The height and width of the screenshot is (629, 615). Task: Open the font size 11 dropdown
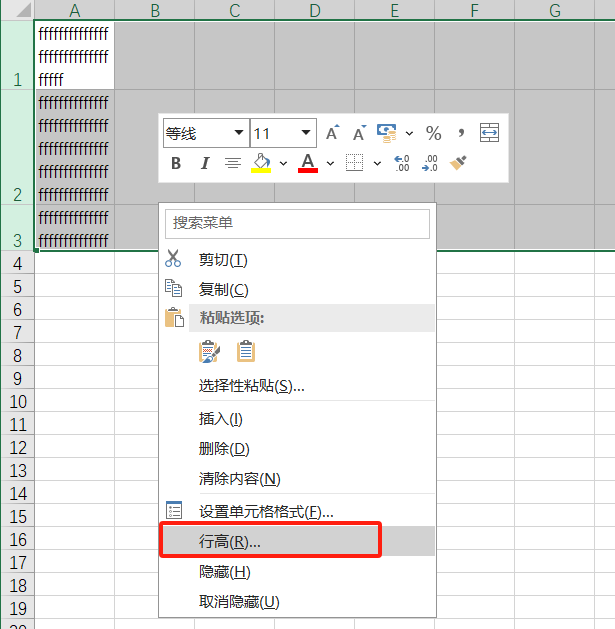[306, 133]
